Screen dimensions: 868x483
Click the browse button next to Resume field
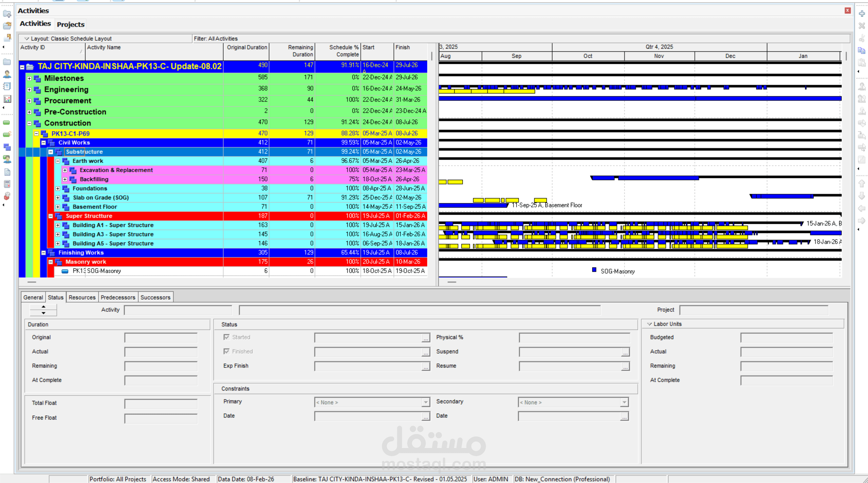(625, 366)
